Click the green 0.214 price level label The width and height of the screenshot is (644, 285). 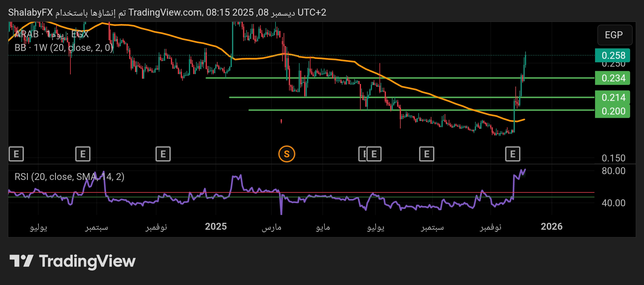(x=613, y=98)
